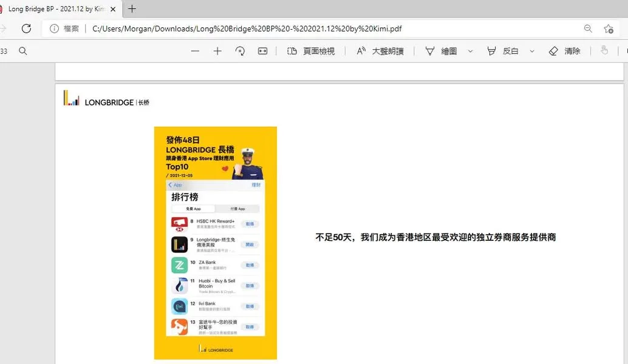Image resolution: width=628 pixels, height=364 pixels.
Task: Reload the PDF document
Action: pyautogui.click(x=26, y=29)
